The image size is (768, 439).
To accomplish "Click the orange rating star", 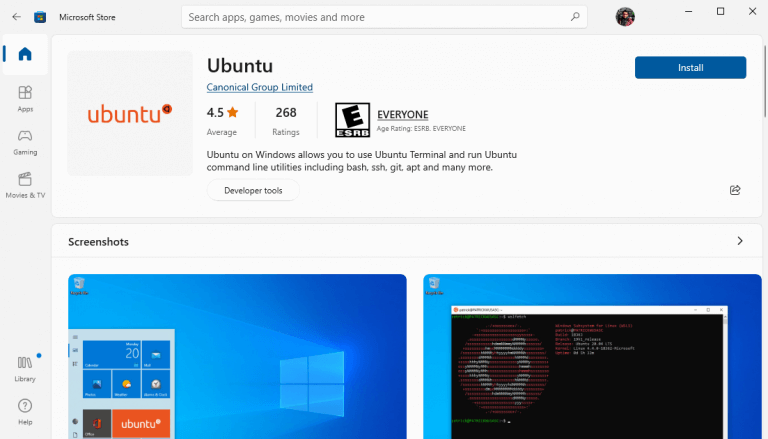I will tap(233, 112).
